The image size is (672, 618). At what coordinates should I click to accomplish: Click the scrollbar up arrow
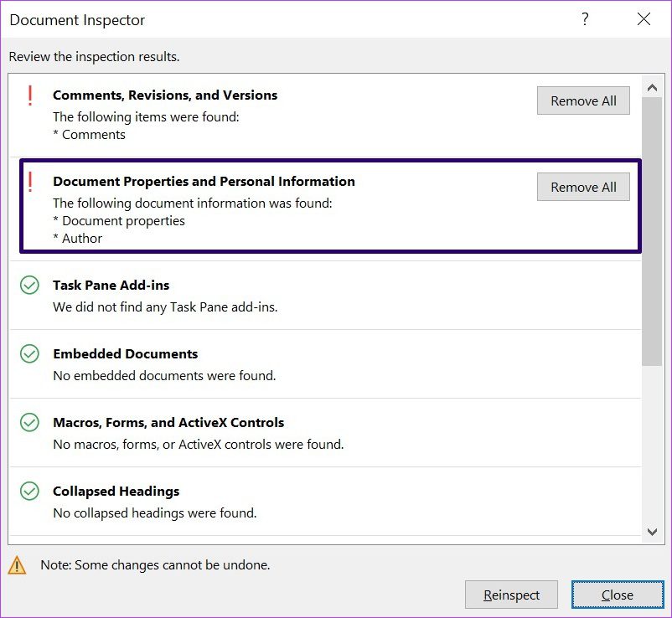click(x=653, y=86)
